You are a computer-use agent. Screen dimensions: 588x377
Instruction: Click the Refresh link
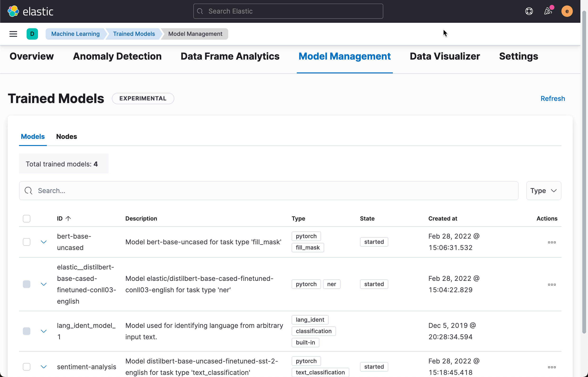pyautogui.click(x=552, y=99)
